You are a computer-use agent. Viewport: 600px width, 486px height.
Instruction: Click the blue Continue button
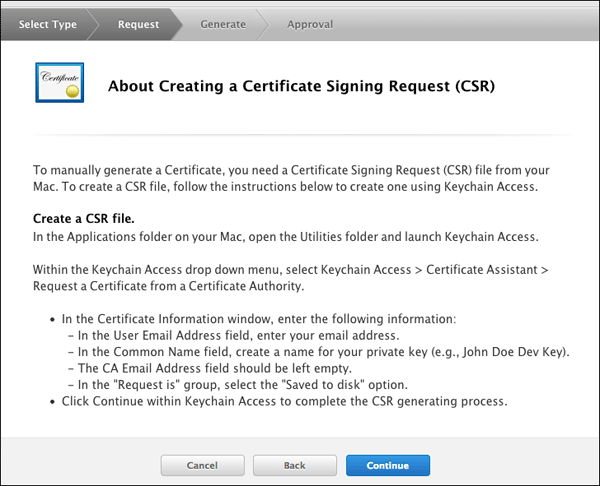[388, 465]
